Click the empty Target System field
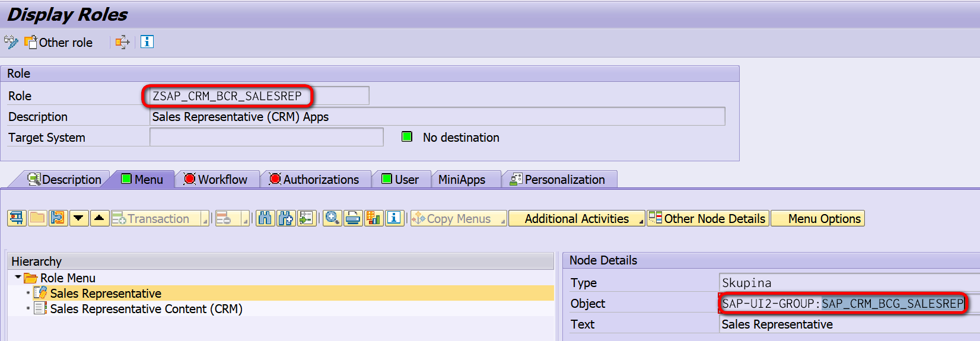 pos(266,137)
